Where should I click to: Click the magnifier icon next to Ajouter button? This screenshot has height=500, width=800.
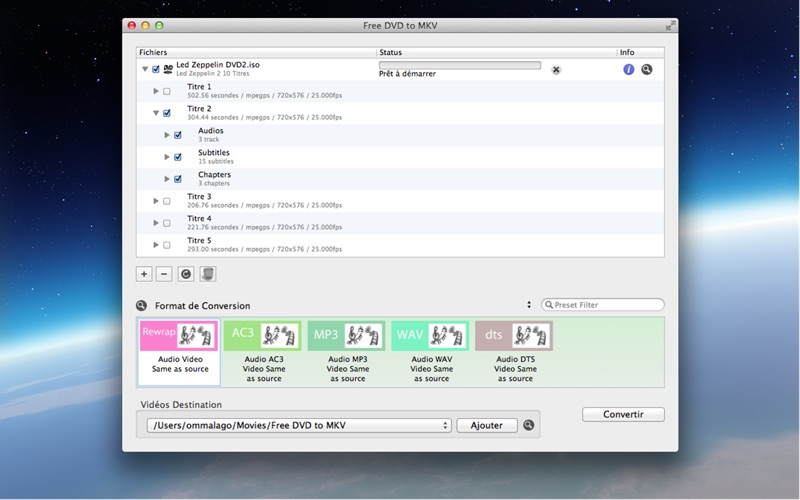pos(529,424)
